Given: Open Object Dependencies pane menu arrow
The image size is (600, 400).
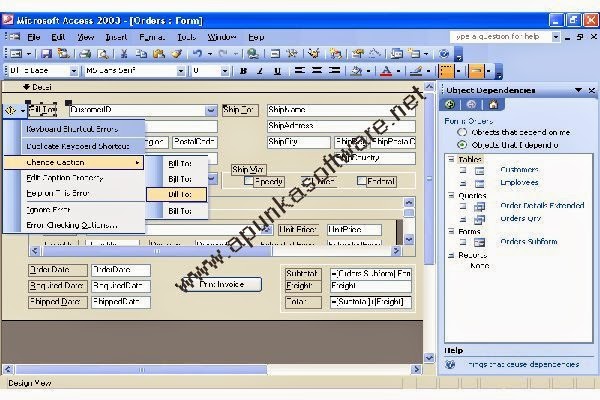Looking at the screenshot, I should click(578, 90).
